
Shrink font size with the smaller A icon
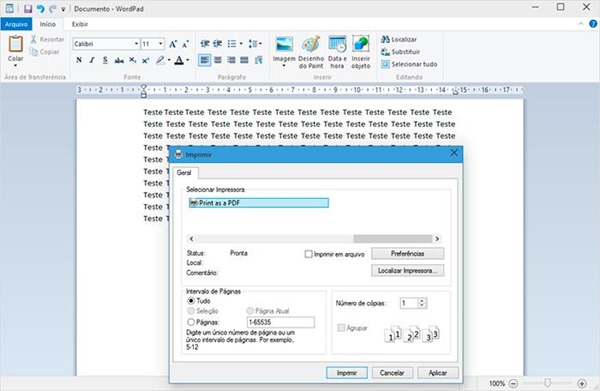point(186,44)
